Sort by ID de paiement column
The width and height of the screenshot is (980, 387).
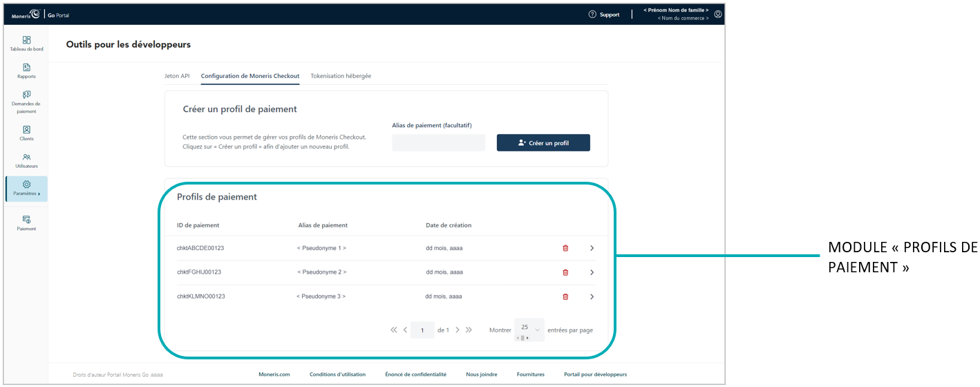[198, 225]
